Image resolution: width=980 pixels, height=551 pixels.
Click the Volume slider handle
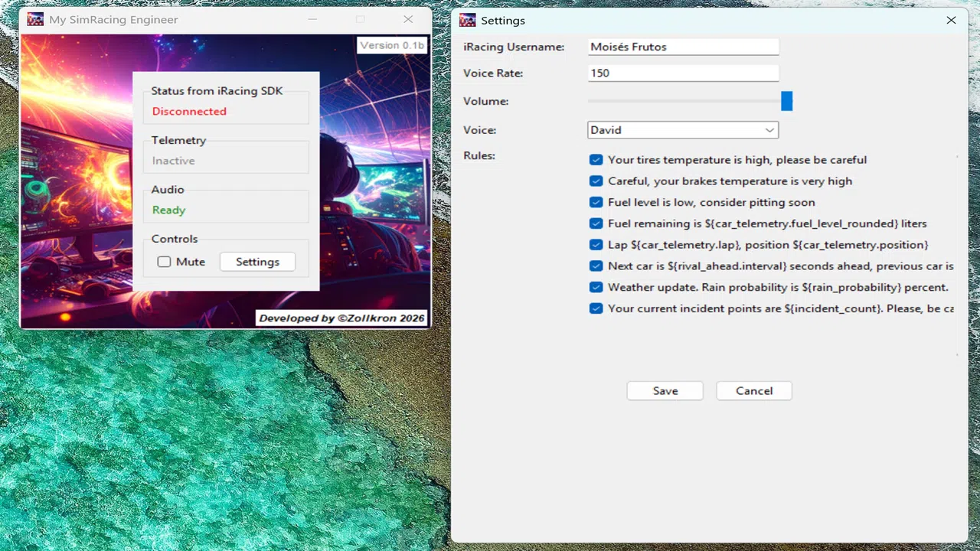click(786, 101)
